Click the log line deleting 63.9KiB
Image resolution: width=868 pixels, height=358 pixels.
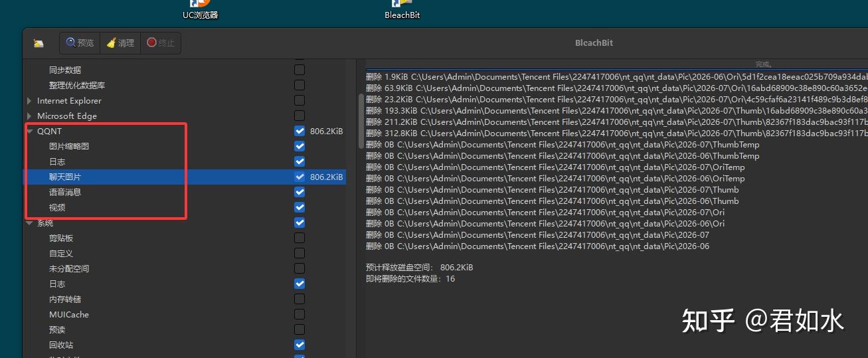[x=616, y=88]
